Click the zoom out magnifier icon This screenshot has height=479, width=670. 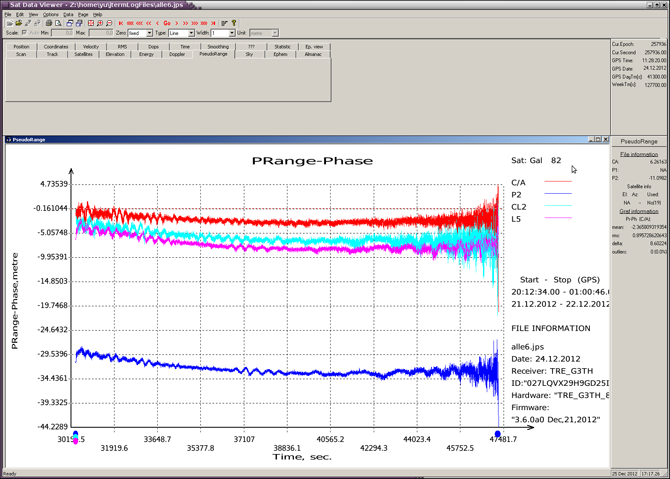[x=109, y=23]
